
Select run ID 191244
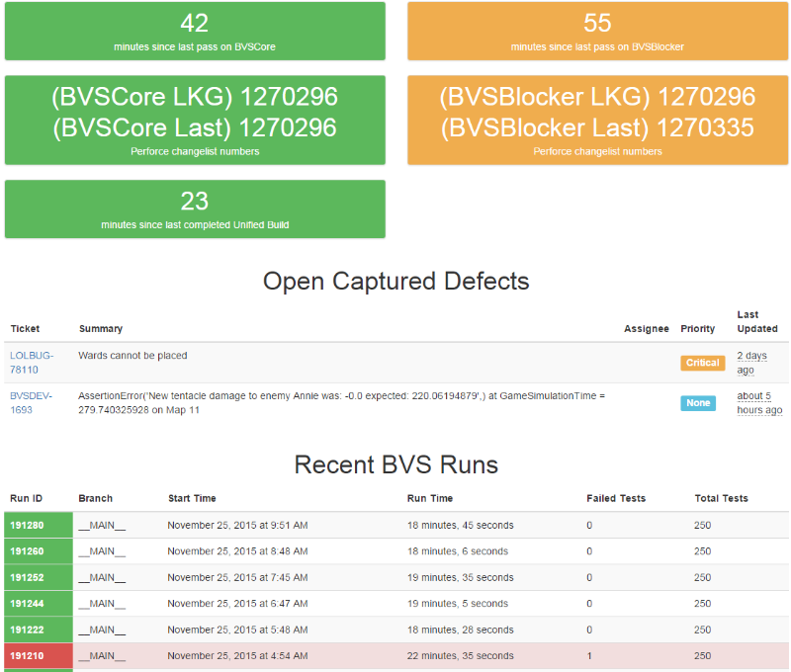coord(27,604)
